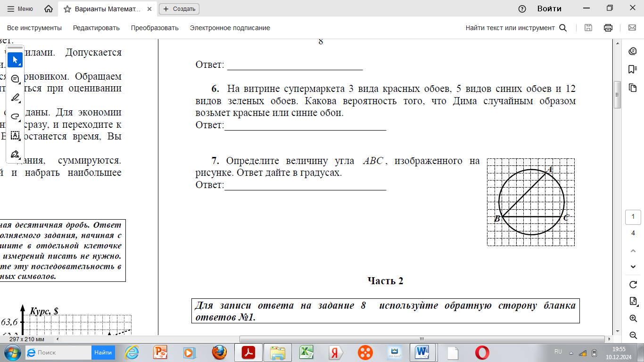Choose the text box A tool
Screen dimensions: 644x362
(x=15, y=135)
